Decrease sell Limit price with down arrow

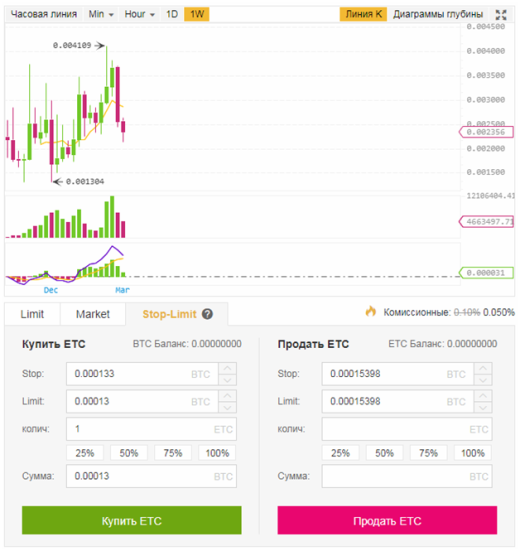pos(483,407)
